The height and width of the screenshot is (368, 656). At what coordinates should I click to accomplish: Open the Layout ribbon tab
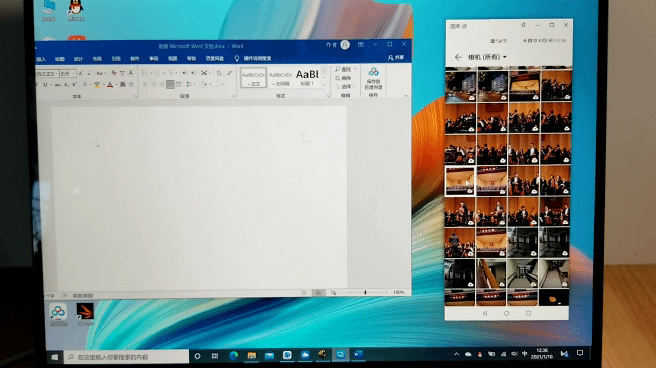97,59
